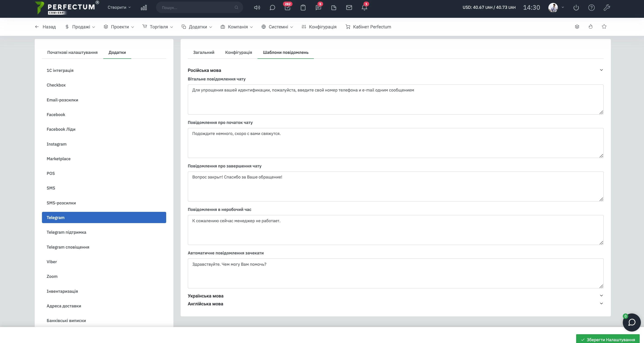Switch to the Конфігурація tab
644x343 pixels.
(239, 52)
